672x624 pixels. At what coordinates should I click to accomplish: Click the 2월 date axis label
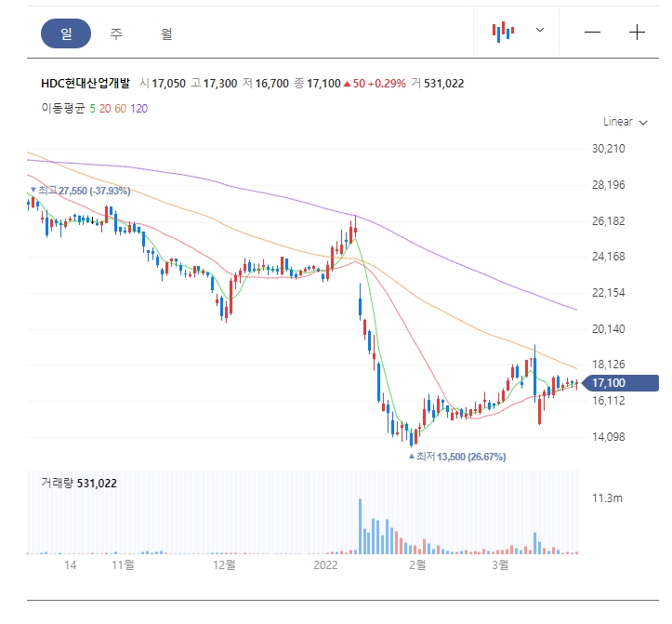tap(417, 564)
